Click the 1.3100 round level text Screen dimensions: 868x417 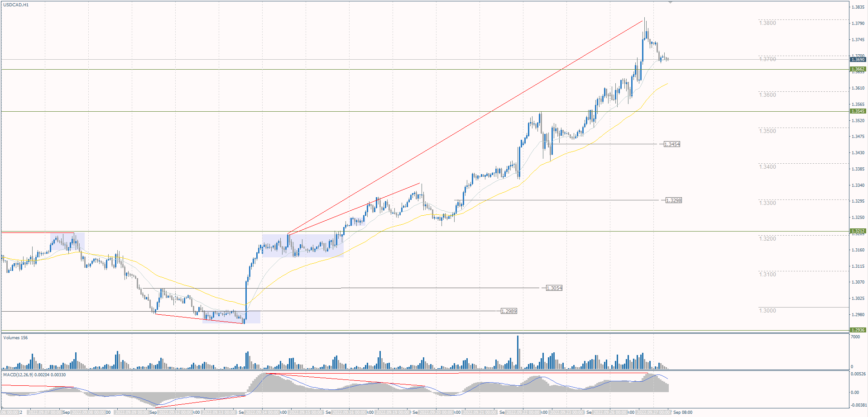pos(767,275)
